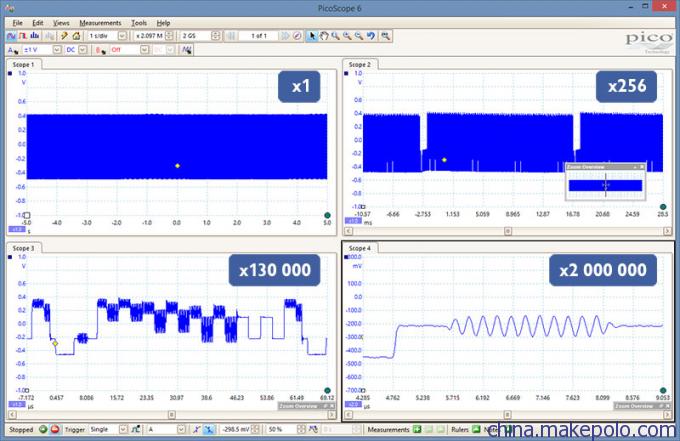The image size is (680, 441).
Task: Open the Buffer Navigator compass icon
Action: 297,36
